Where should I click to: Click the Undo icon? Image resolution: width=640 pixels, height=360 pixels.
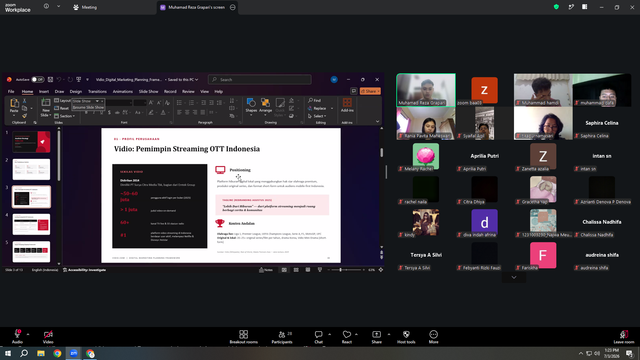(59, 80)
